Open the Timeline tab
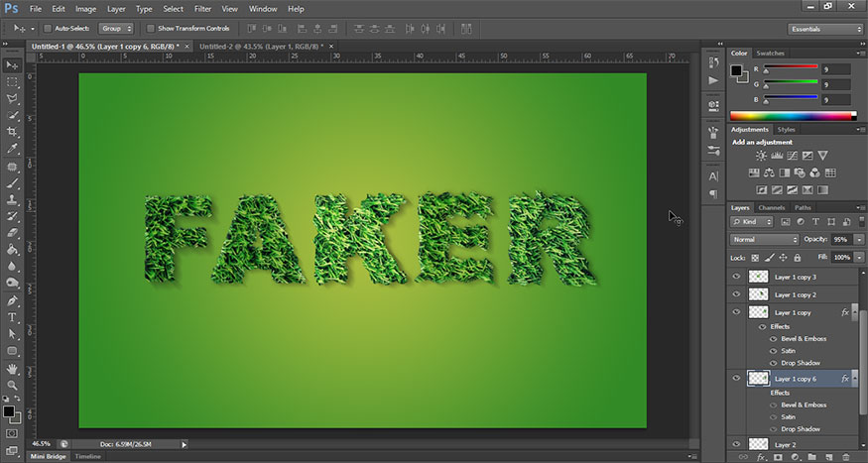 tap(88, 457)
